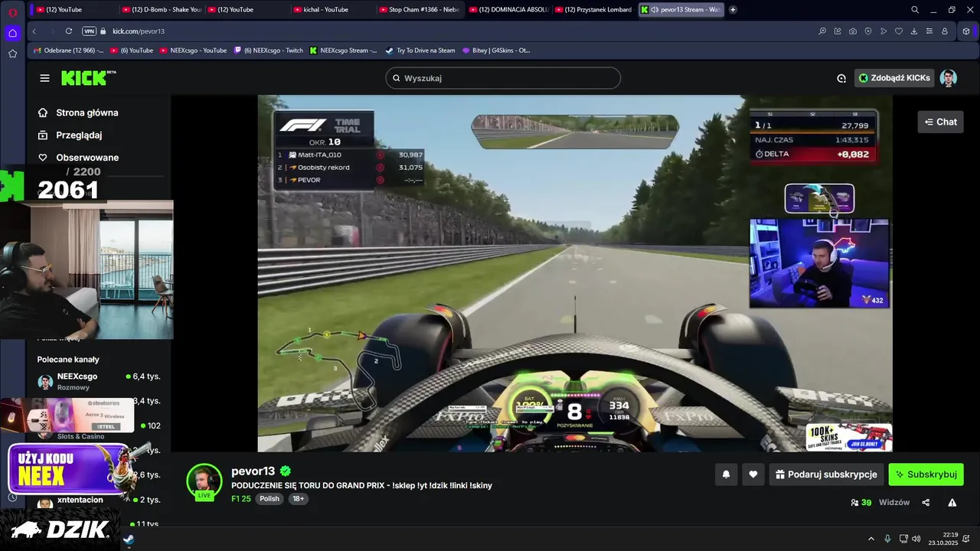Image resolution: width=980 pixels, height=551 pixels.
Task: Switch to D-Bomb - Shake Your tab
Action: (161, 10)
